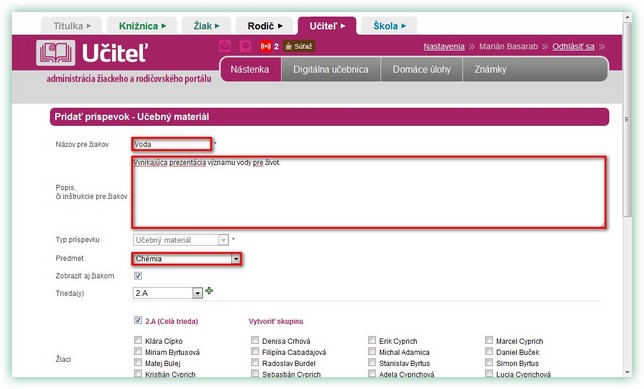Check the box for Filipína Cabadajová
This screenshot has height=389, width=644.
(255, 351)
